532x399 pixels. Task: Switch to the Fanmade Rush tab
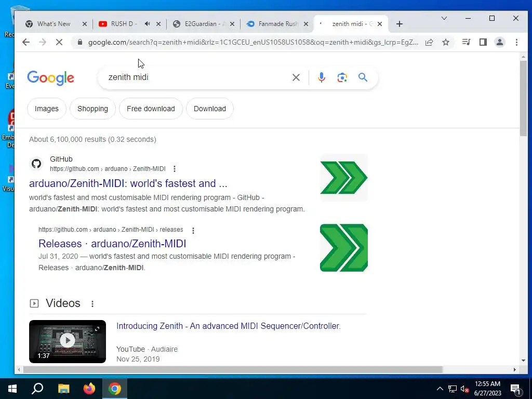[x=277, y=24]
